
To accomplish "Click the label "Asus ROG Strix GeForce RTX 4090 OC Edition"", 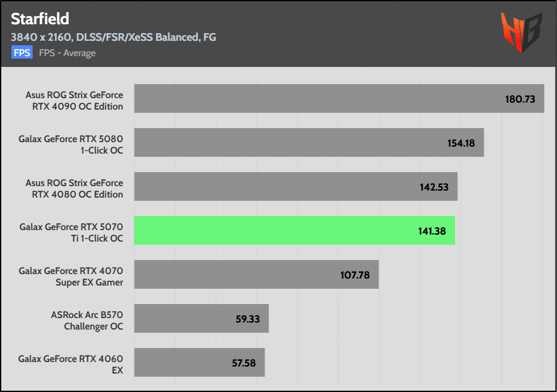I will (74, 101).
